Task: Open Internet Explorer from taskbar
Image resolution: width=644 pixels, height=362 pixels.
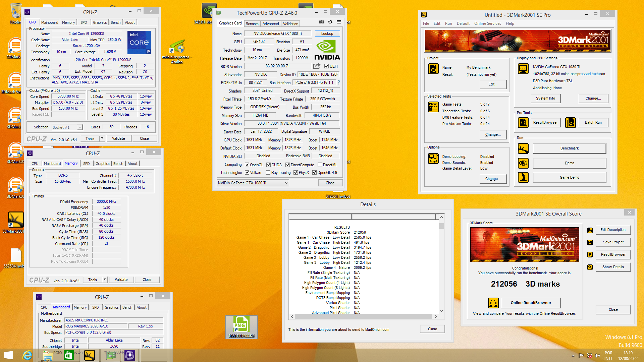Action: pyautogui.click(x=27, y=355)
